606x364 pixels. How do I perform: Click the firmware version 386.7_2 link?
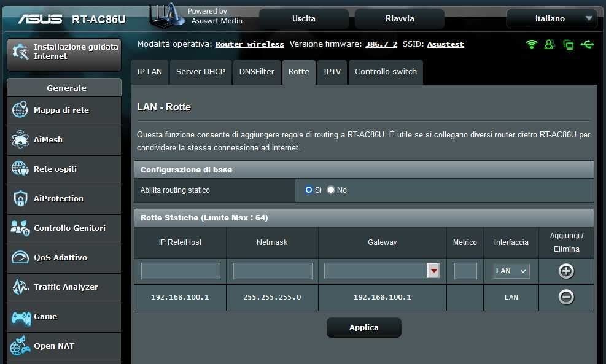(381, 44)
